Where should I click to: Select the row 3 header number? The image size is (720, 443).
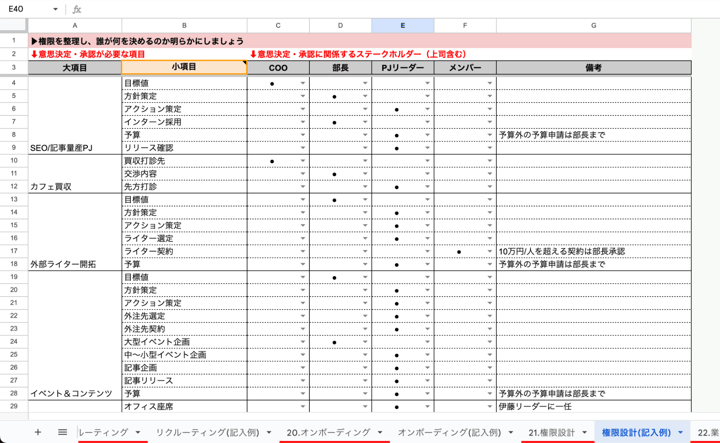14,68
